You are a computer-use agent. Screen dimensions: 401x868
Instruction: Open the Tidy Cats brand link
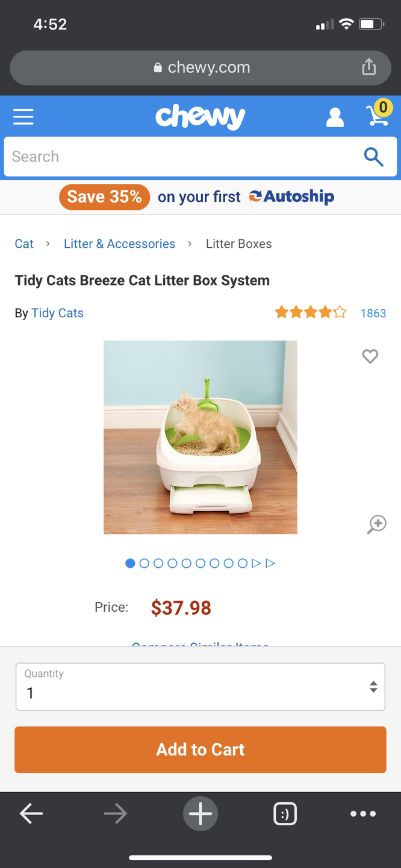pos(57,313)
